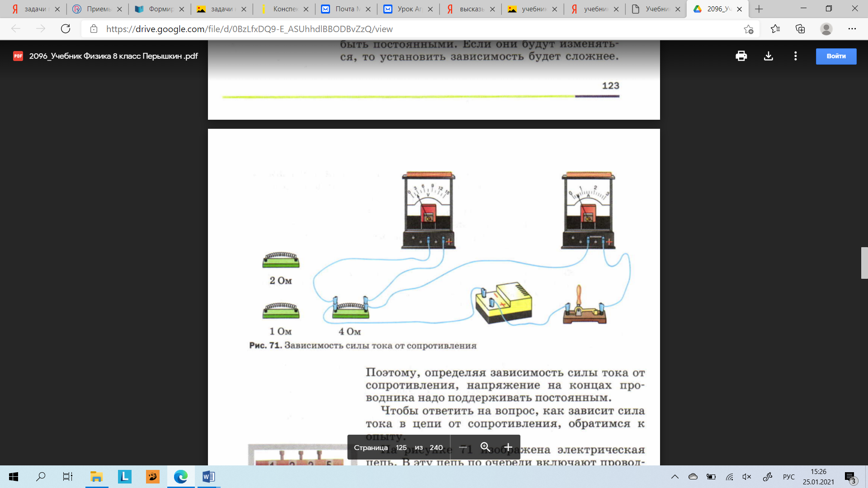Zoom in with the plus button
Screen dimensions: 868x488
coord(508,447)
